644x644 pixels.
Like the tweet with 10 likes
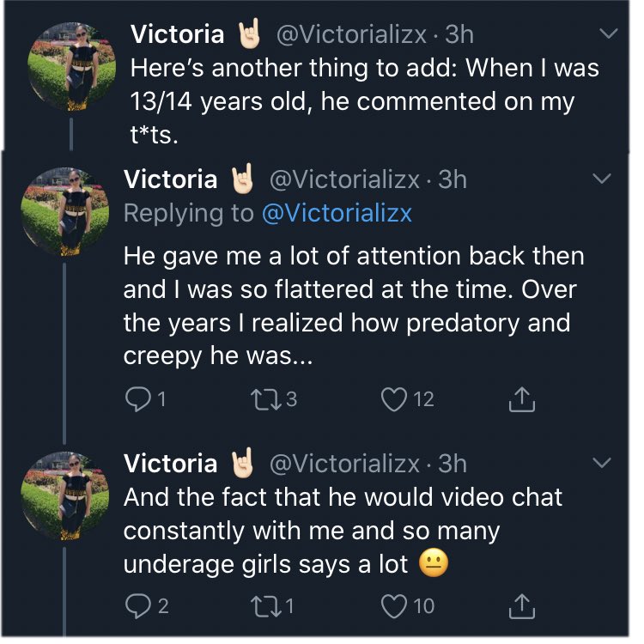pyautogui.click(x=393, y=606)
